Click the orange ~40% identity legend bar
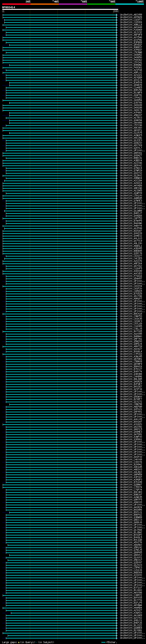Image resolution: width=146 pixels, height=644 pixels. (45, 4)
